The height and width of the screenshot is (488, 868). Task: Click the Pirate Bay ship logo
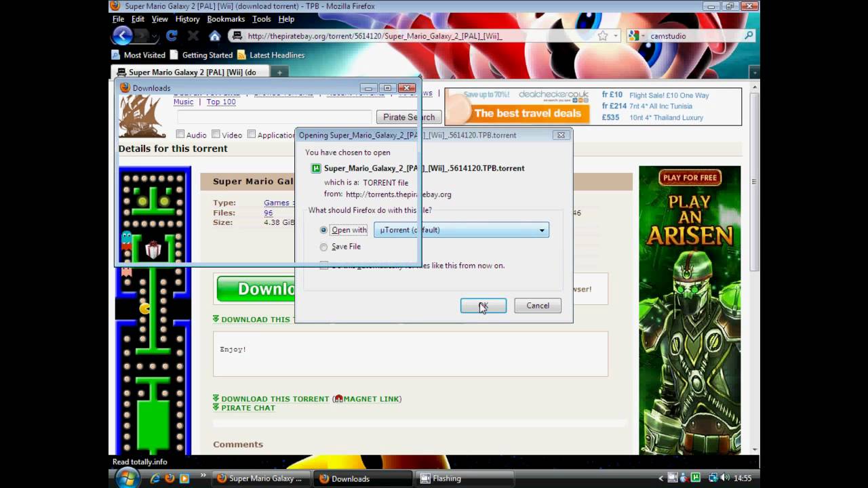142,116
